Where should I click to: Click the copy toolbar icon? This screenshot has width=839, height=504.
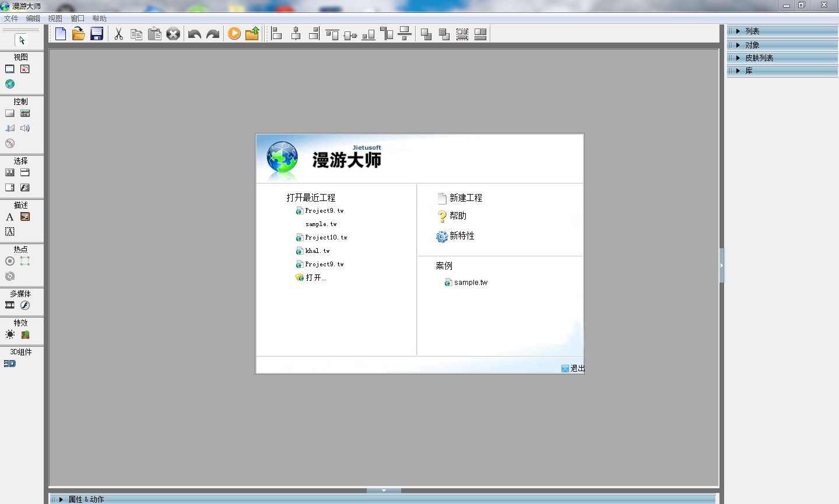[x=136, y=34]
